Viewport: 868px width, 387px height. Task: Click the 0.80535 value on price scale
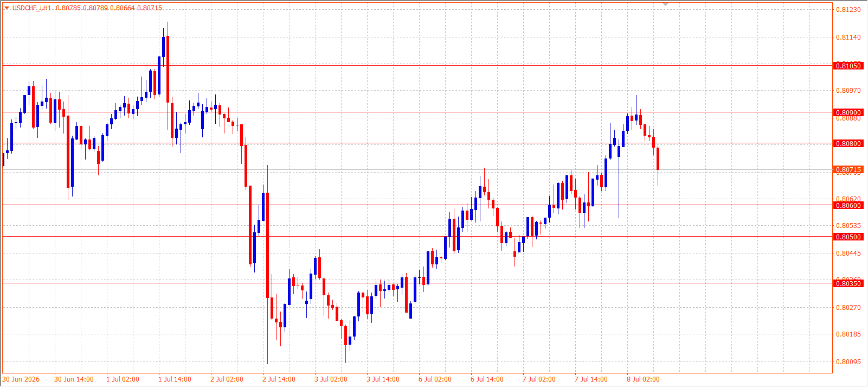(x=848, y=226)
